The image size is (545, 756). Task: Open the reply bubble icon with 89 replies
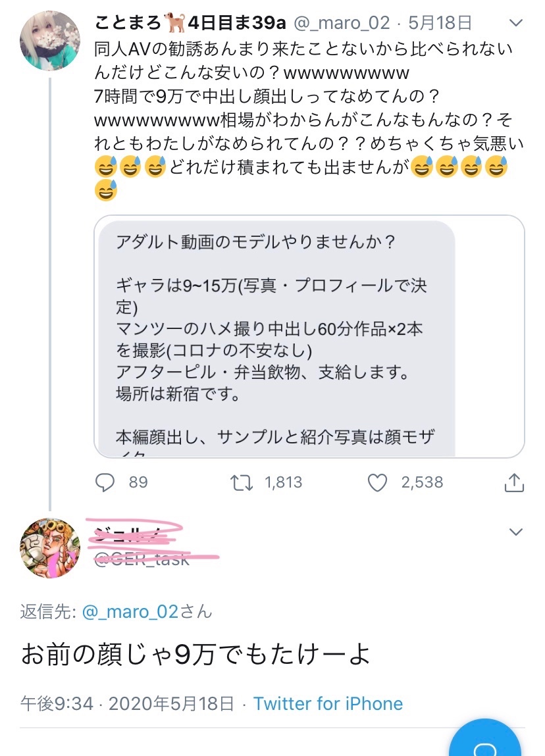(x=105, y=482)
